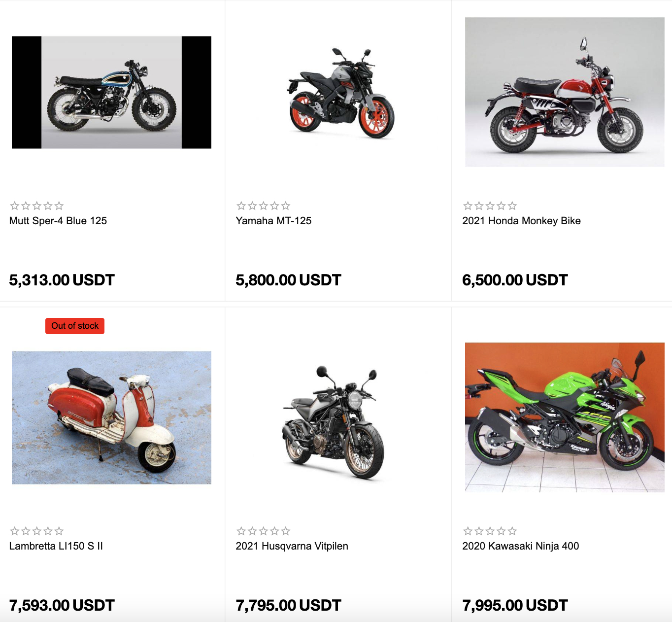
Task: Click the 2021 Husqvarna Vitpilen name
Action: pyautogui.click(x=292, y=546)
